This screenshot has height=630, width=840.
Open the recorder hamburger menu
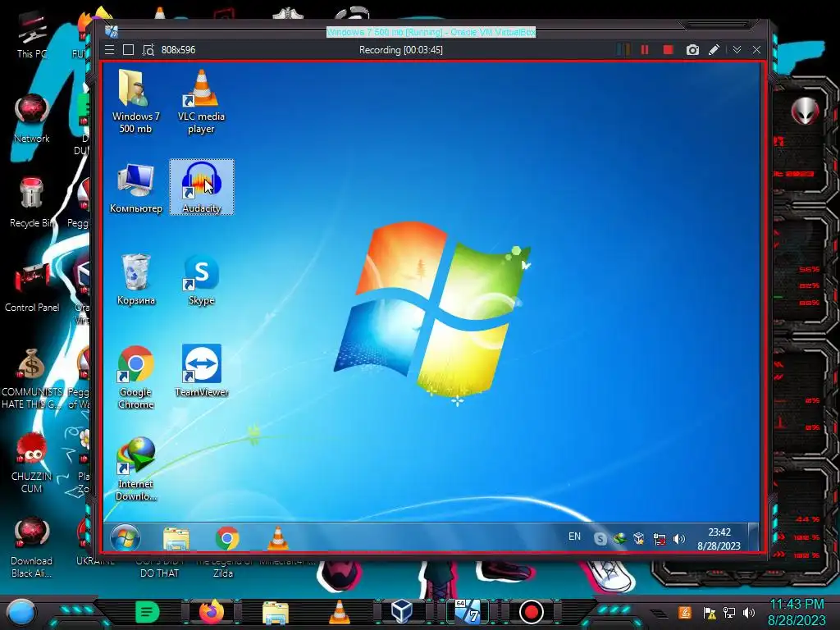tap(109, 50)
